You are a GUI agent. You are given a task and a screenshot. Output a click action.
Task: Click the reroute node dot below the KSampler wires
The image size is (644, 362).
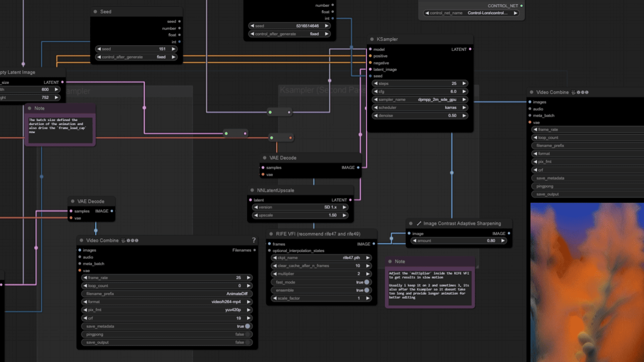click(270, 112)
